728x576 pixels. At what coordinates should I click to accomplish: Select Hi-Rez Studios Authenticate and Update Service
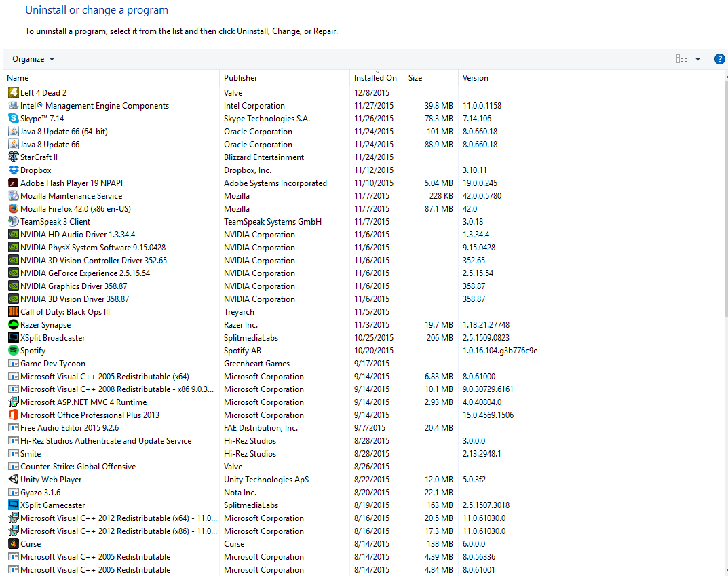(274, 440)
